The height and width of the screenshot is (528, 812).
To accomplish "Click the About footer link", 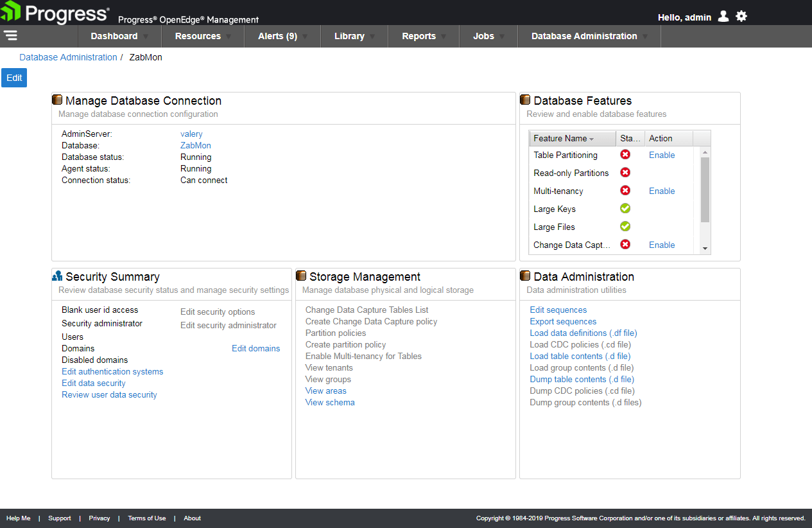I will [x=193, y=518].
